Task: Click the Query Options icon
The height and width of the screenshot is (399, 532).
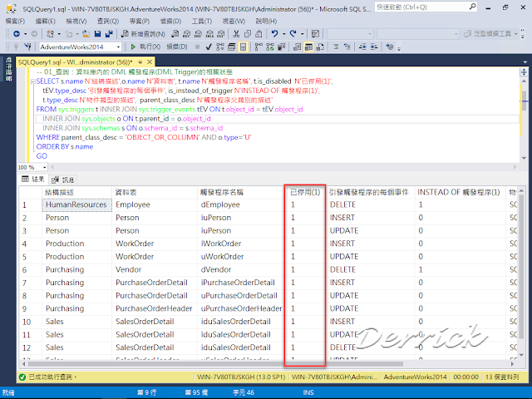Action: click(232, 47)
